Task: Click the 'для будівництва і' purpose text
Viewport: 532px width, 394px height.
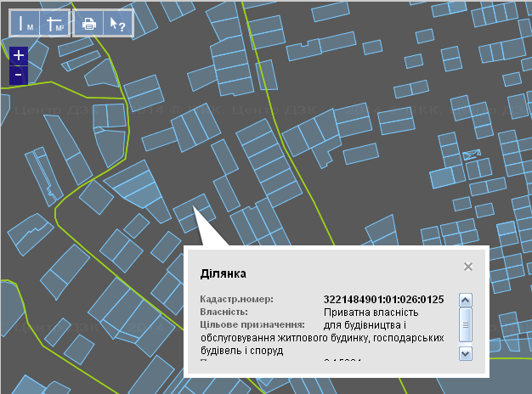Action: (365, 324)
